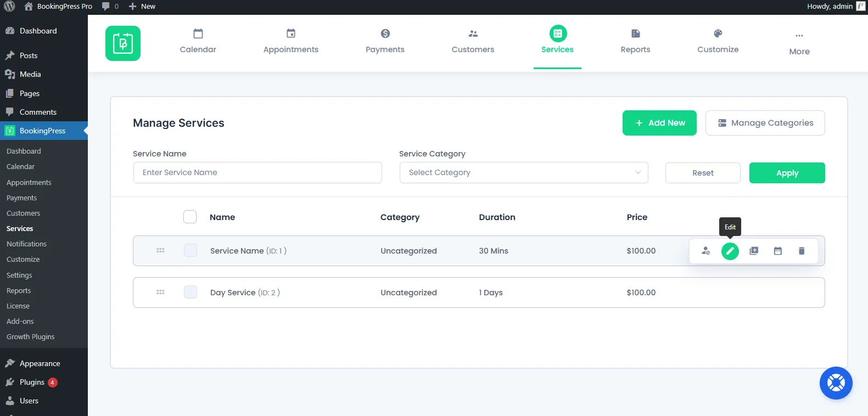This screenshot has width=868, height=416.
Task: Click the Service Name (ID: 1) text
Action: pyautogui.click(x=248, y=251)
